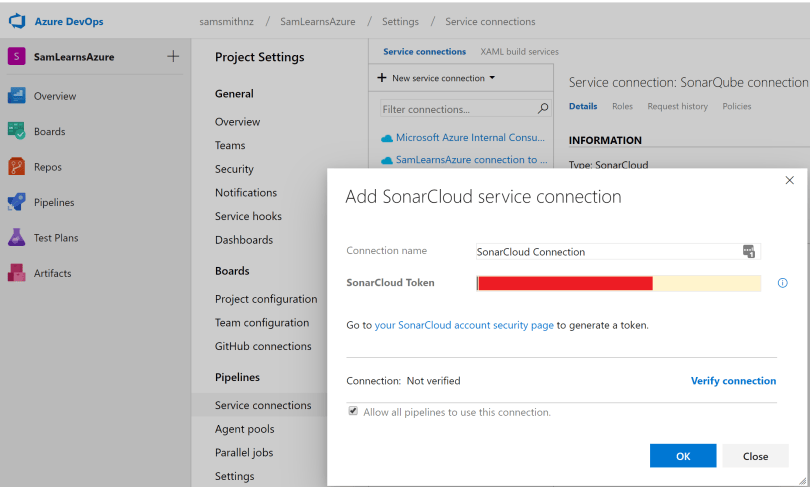Open Parallel jobs under Pipelines settings
This screenshot has height=487, width=810.
click(x=244, y=453)
